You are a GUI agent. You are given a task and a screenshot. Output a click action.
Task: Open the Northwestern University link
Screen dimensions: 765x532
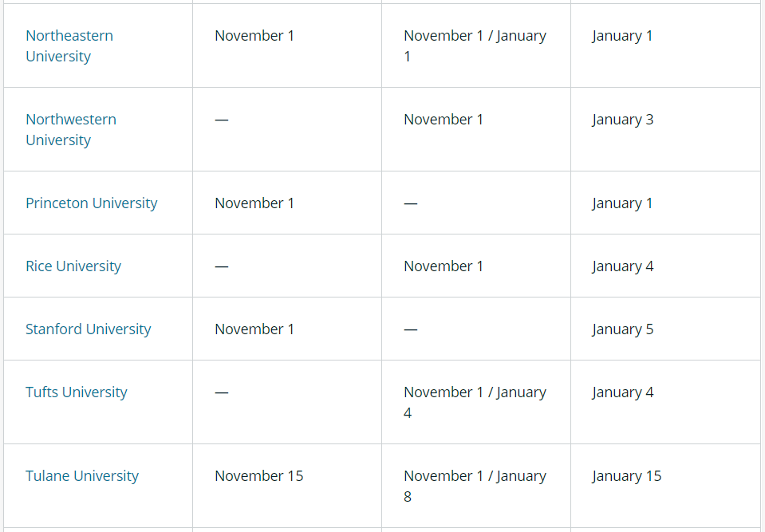[71, 120]
